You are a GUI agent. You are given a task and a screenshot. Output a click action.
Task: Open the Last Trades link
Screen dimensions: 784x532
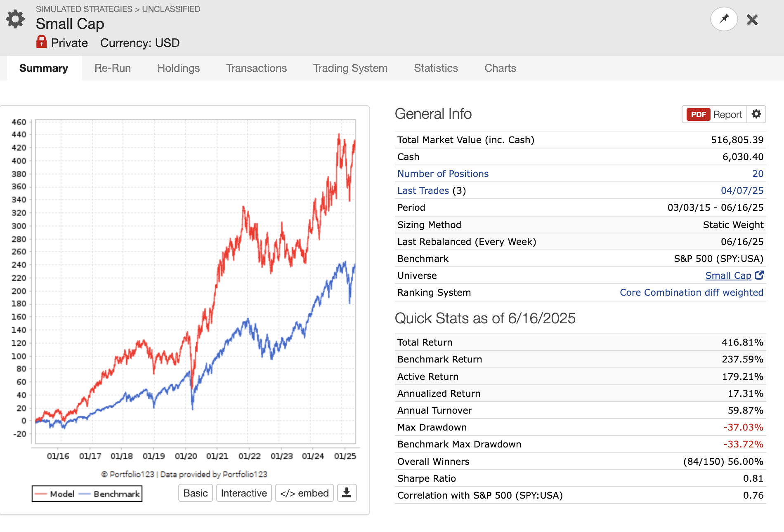[423, 191]
